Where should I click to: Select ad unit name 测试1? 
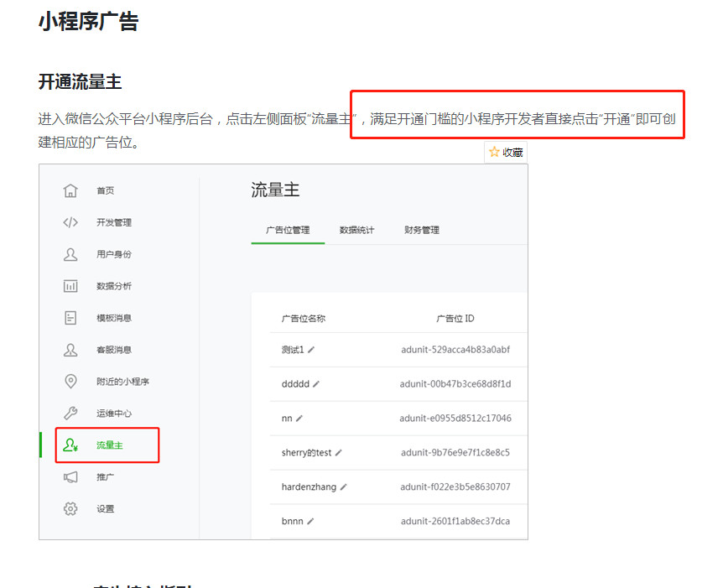tap(293, 350)
